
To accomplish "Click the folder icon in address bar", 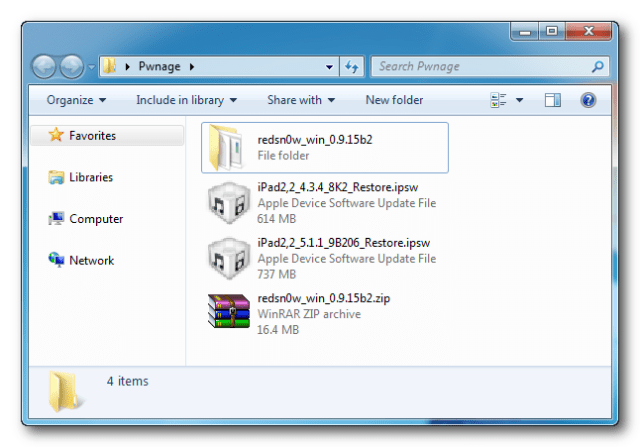I will tap(109, 66).
